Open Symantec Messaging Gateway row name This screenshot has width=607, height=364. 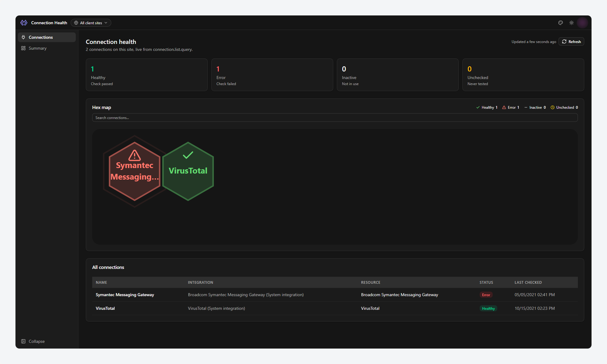(125, 295)
